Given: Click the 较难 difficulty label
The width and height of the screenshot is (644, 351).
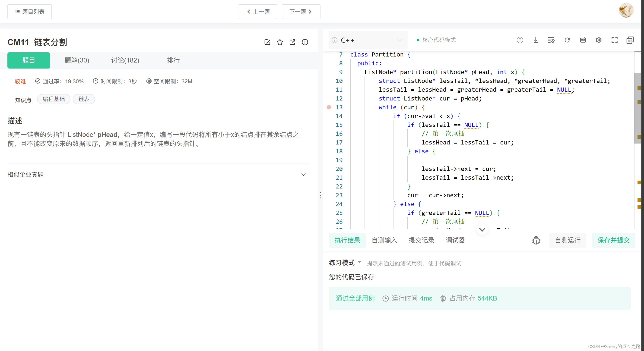Looking at the screenshot, I should pos(20,81).
